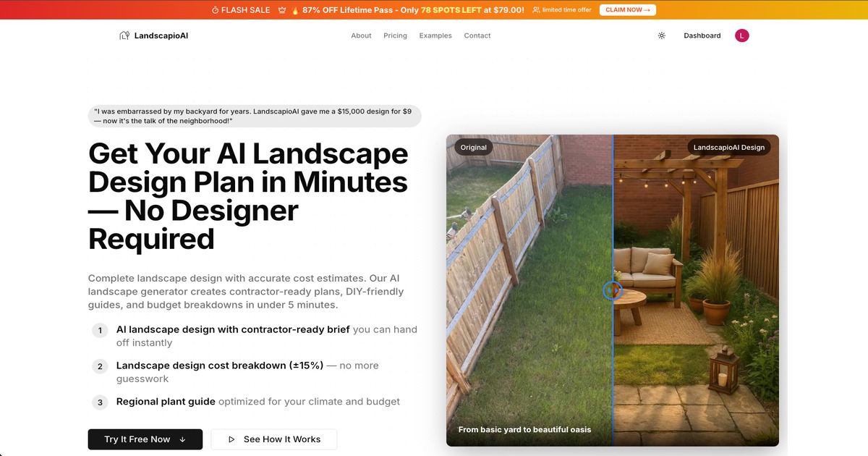Viewport: 868px width, 456px height.
Task: Click the number 2 step badge
Action: pyautogui.click(x=101, y=366)
